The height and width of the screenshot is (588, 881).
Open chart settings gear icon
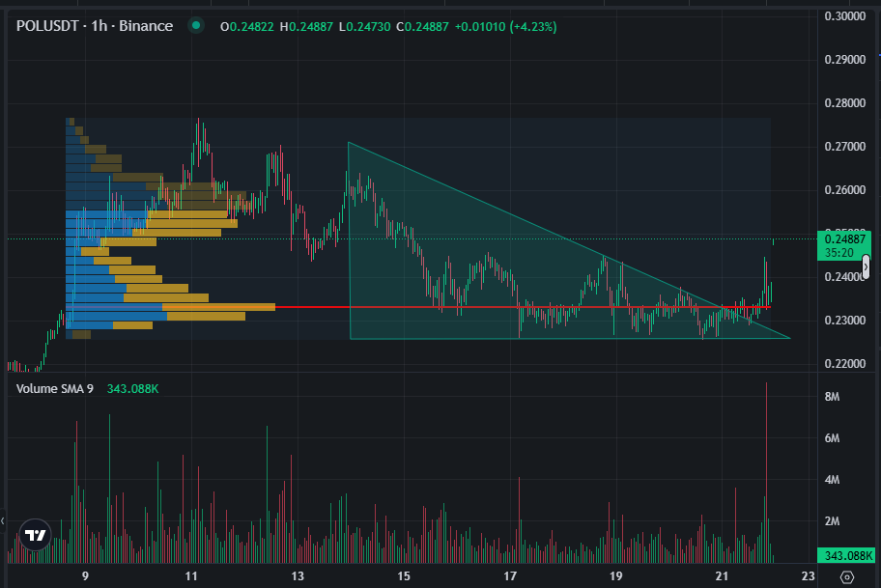pos(847,576)
